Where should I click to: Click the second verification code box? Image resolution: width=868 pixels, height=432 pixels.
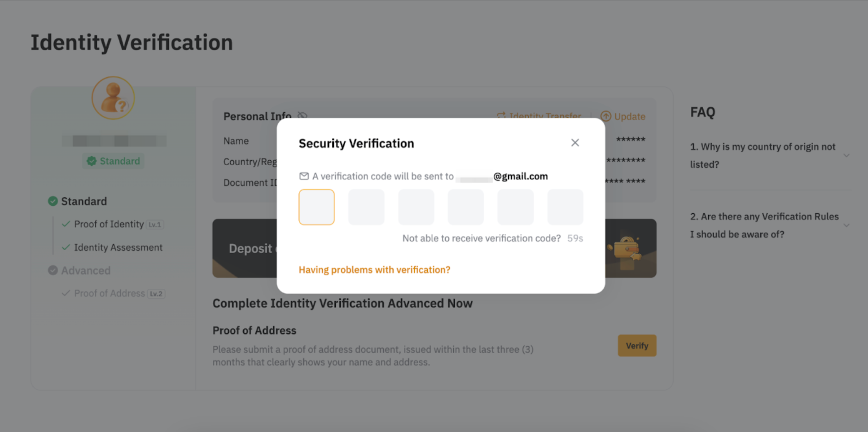(x=366, y=207)
